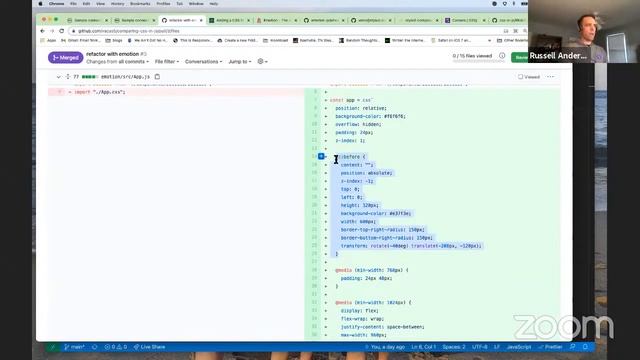The height and width of the screenshot is (360, 640).
Task: Click the 'main' git branch in status bar
Action: click(74, 347)
